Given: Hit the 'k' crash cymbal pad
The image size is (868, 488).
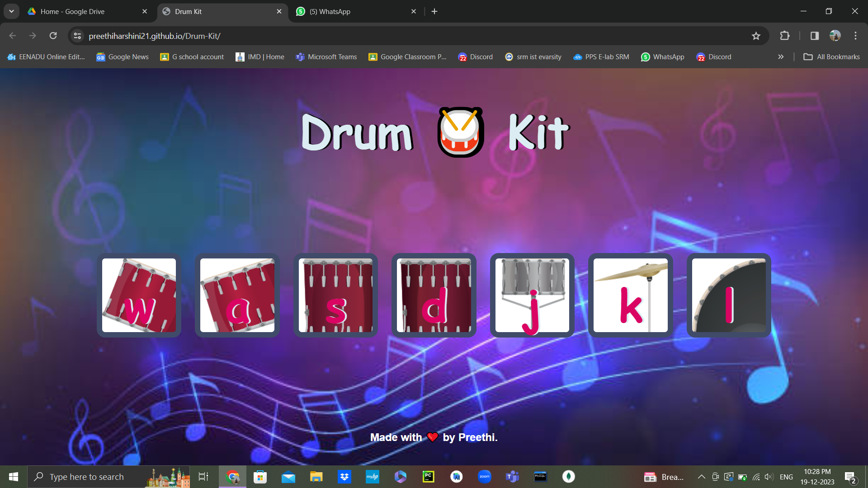Looking at the screenshot, I should [x=630, y=295].
